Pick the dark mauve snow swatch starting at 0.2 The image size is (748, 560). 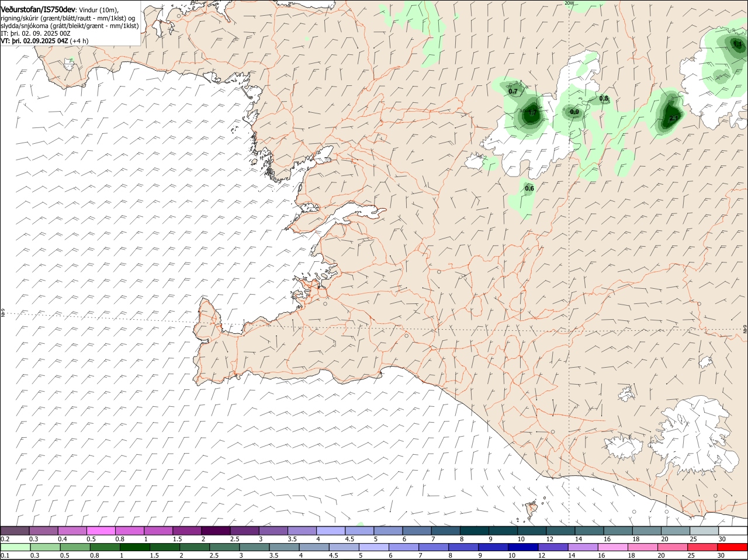[x=15, y=530]
